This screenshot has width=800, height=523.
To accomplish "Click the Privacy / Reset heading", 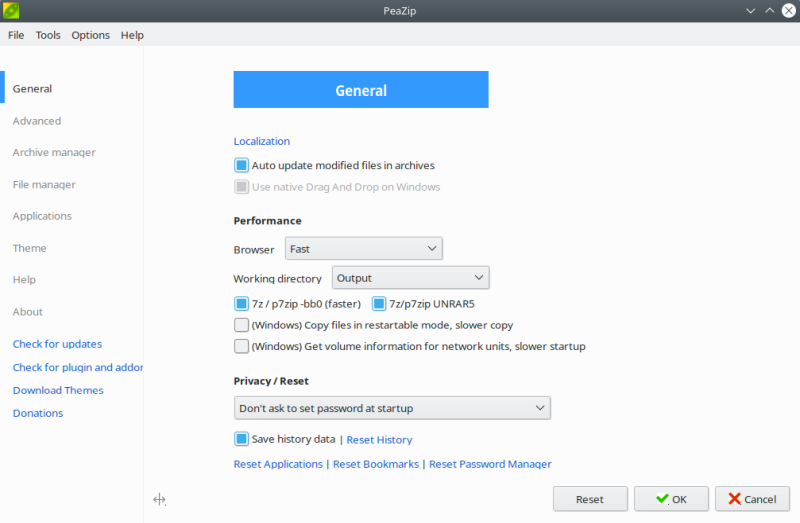I will [x=271, y=381].
